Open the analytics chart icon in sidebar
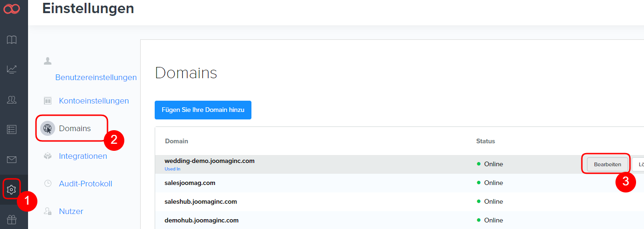The image size is (644, 229). 12,69
